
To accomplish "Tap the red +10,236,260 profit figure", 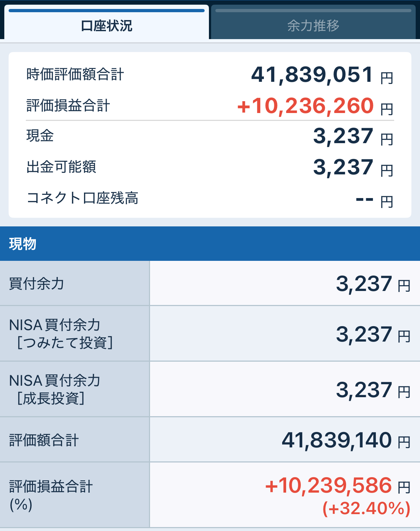I will [x=305, y=106].
